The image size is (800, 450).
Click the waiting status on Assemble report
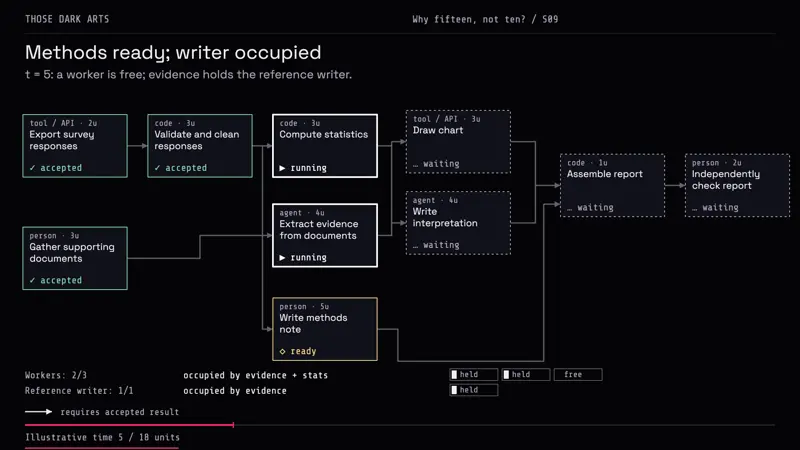coord(590,208)
